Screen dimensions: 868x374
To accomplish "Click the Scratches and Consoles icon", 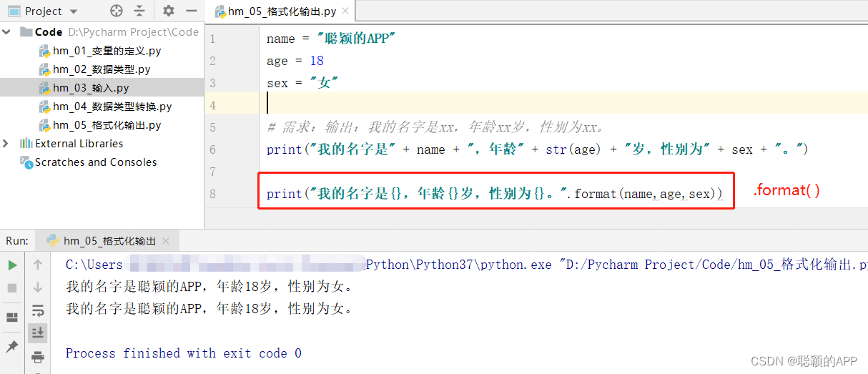I will [x=26, y=162].
